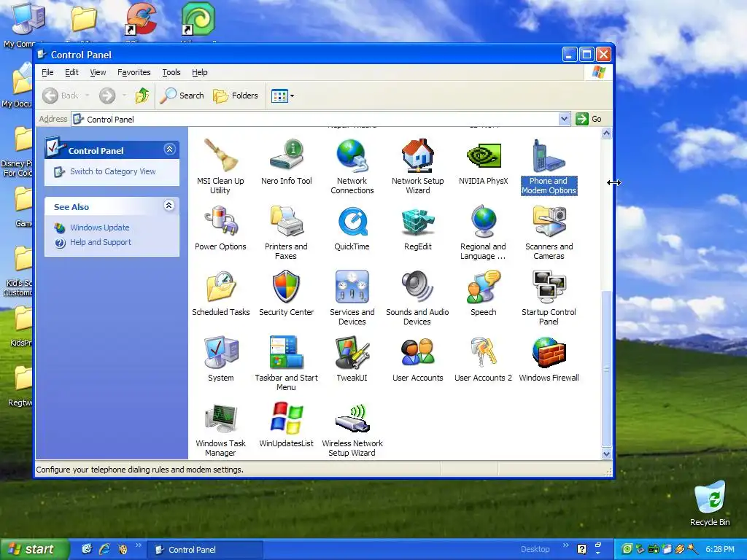
Task: Open Scanners and Cameras
Action: tap(549, 231)
